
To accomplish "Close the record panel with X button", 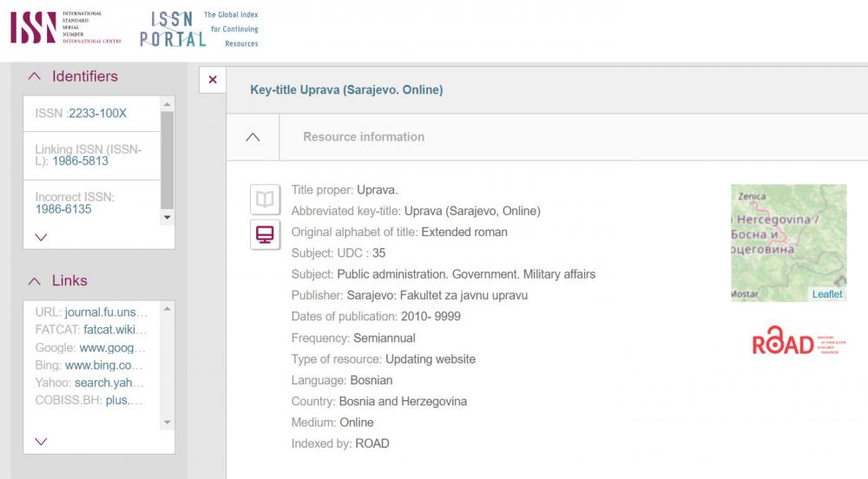I will (x=213, y=80).
